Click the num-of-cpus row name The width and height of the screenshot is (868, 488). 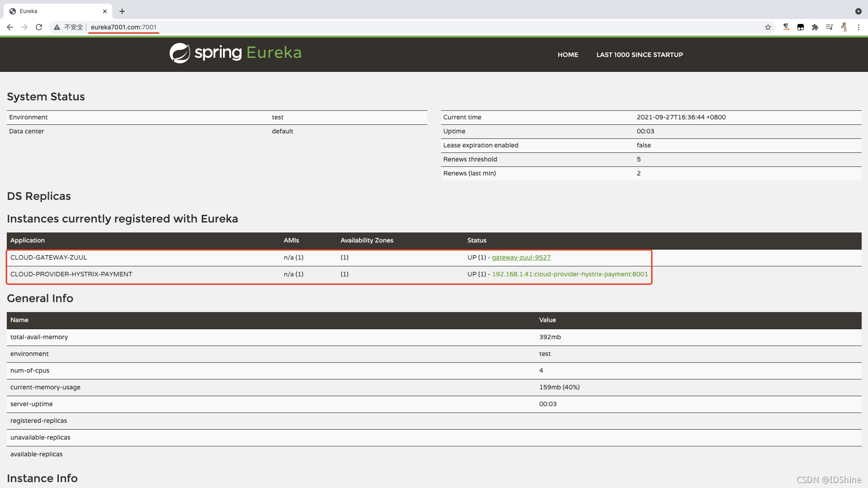click(30, 370)
